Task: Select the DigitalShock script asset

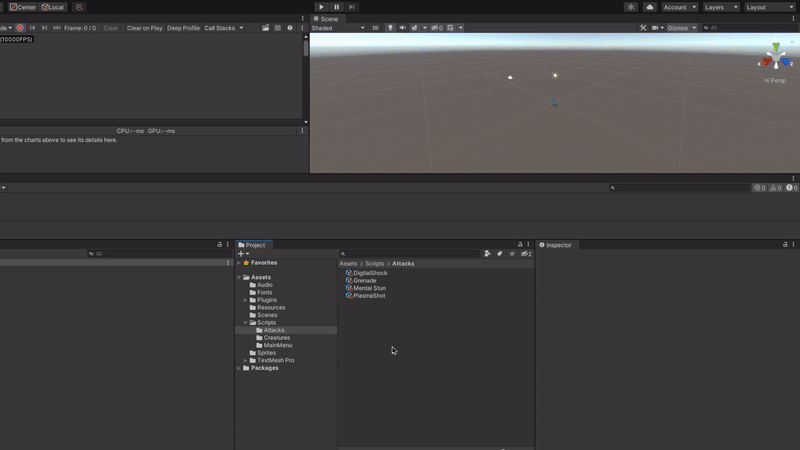Action: (x=370, y=273)
